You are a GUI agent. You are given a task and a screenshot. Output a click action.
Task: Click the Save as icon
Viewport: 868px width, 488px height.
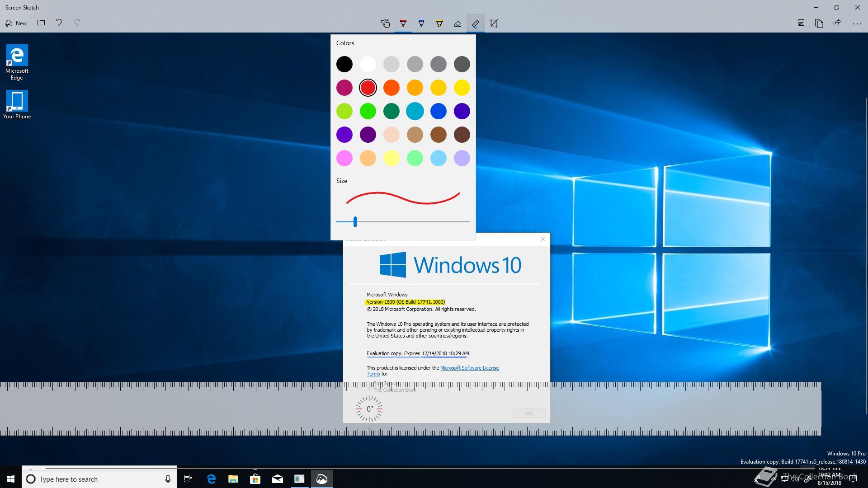pyautogui.click(x=801, y=23)
